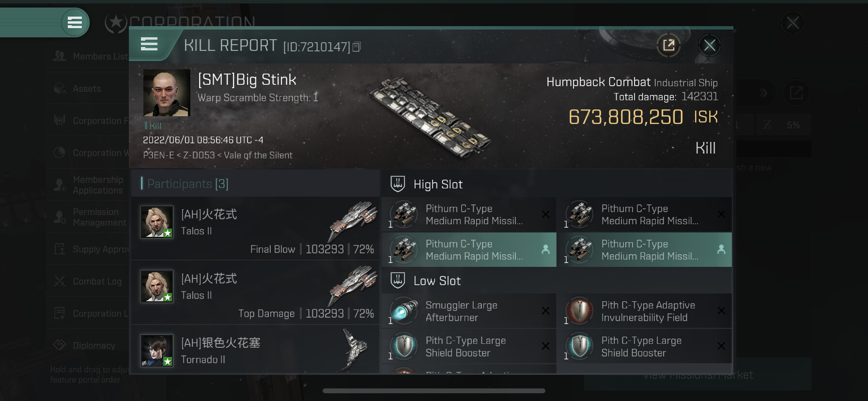This screenshot has height=401, width=868.
Task: Select the highlighted left Medium Rapid Missile launcher
Action: click(469, 250)
